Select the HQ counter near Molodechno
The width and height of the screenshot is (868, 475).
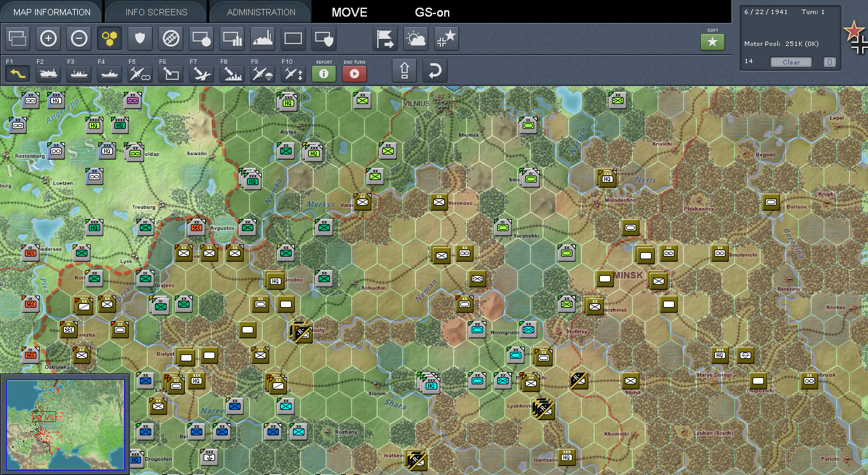(607, 177)
